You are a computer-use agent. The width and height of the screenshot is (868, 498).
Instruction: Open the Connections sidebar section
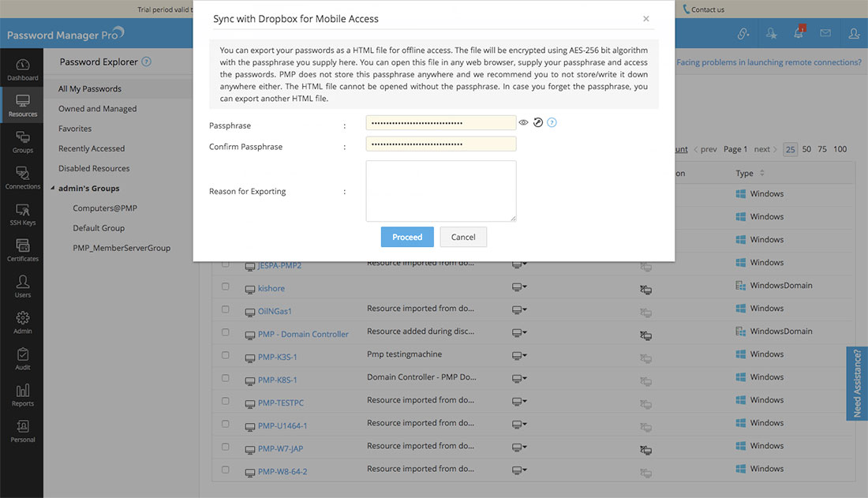coord(22,178)
